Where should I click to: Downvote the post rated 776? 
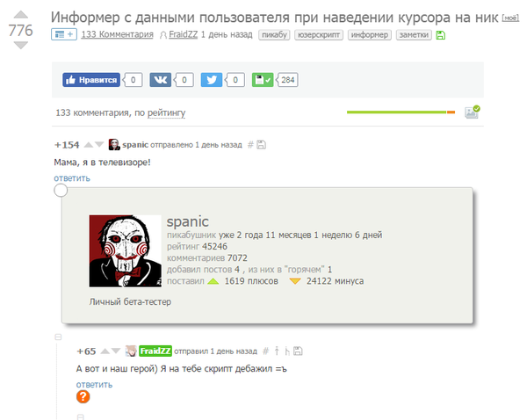[21, 46]
